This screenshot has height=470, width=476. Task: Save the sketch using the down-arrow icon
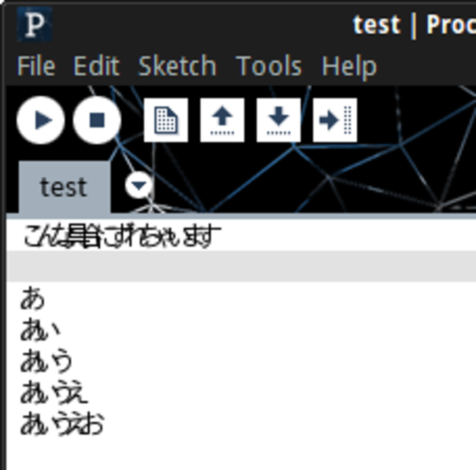coord(279,120)
